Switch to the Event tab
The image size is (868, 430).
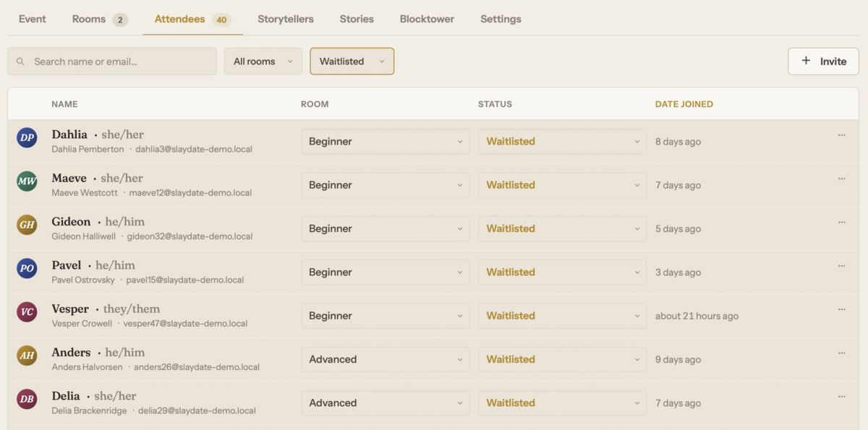coord(33,19)
